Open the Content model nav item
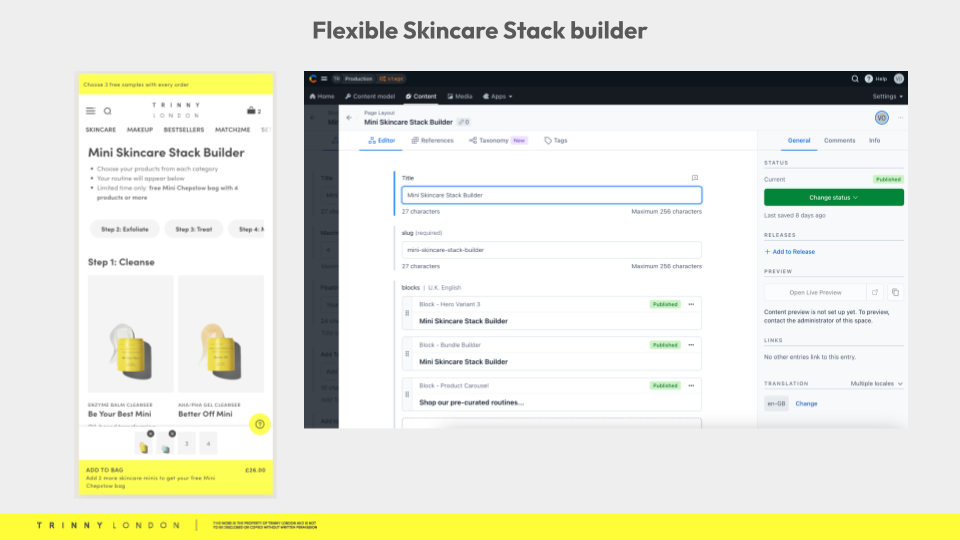The width and height of the screenshot is (960, 540). [x=370, y=96]
